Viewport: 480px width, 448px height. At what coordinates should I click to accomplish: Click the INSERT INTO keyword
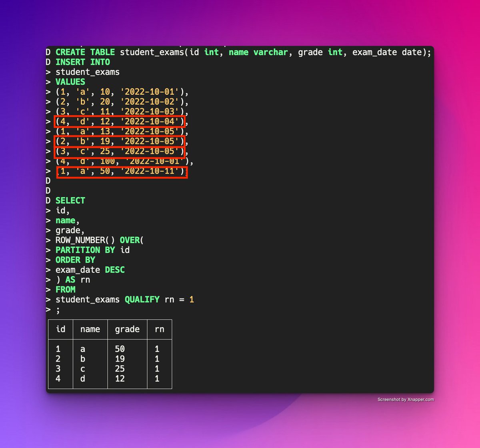pyautogui.click(x=83, y=62)
